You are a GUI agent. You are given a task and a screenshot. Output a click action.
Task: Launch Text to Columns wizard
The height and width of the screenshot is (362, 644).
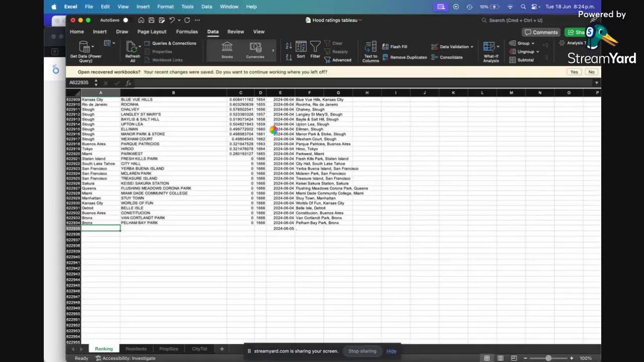coord(370,52)
